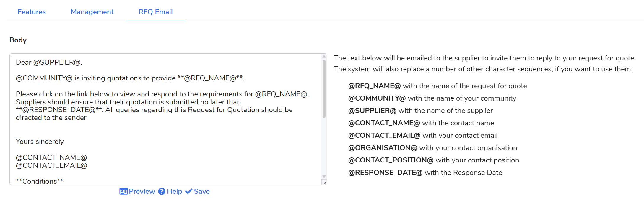The width and height of the screenshot is (644, 207).
Task: Open the Help link text
Action: 174,192
